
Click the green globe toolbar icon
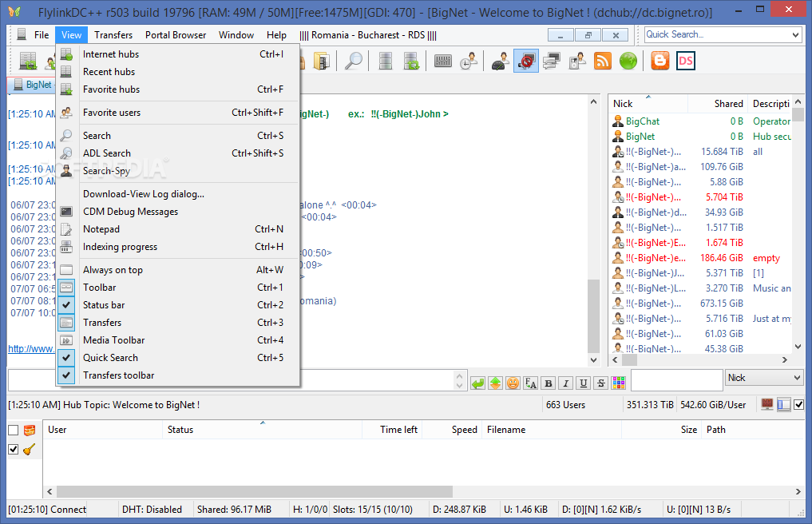click(628, 62)
